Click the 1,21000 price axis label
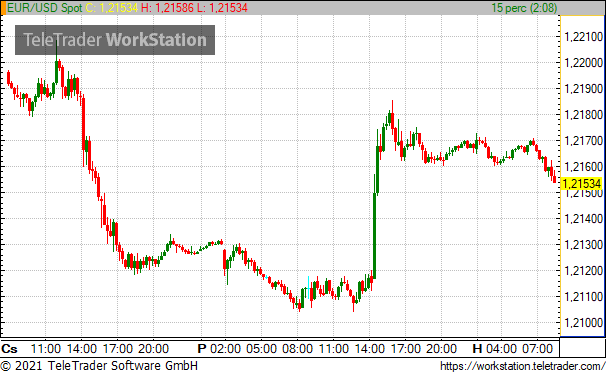The height and width of the screenshot is (374, 606). 584,323
